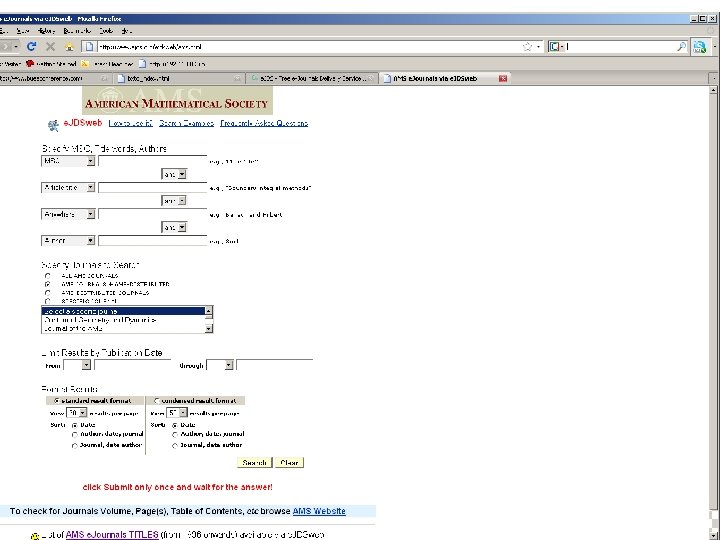Image resolution: width=720 pixels, height=540 pixels.
Task: Click the smiley icon beside AMS eJournals TITLES
Action: (35, 535)
